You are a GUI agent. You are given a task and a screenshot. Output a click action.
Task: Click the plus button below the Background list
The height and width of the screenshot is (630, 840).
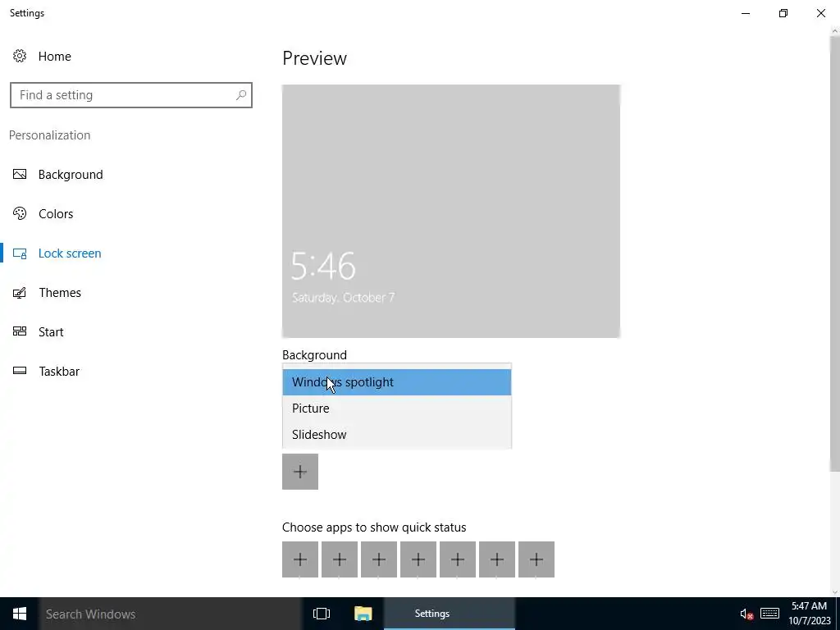300,472
